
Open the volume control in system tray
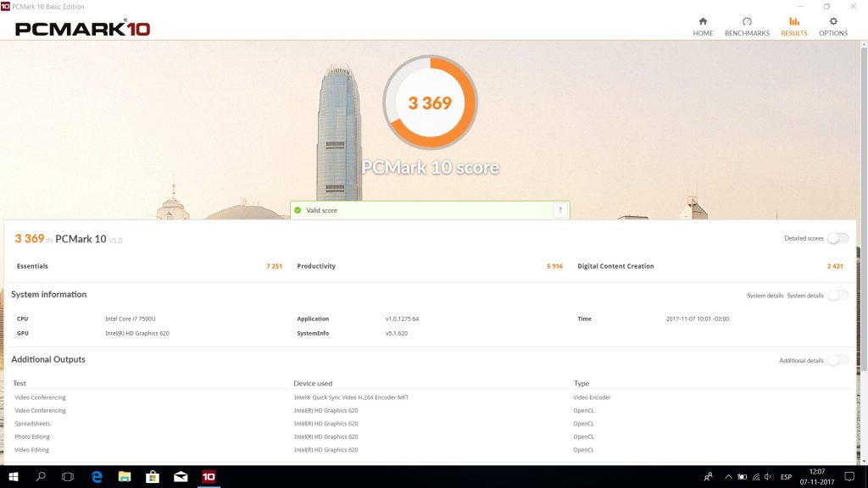pos(769,477)
